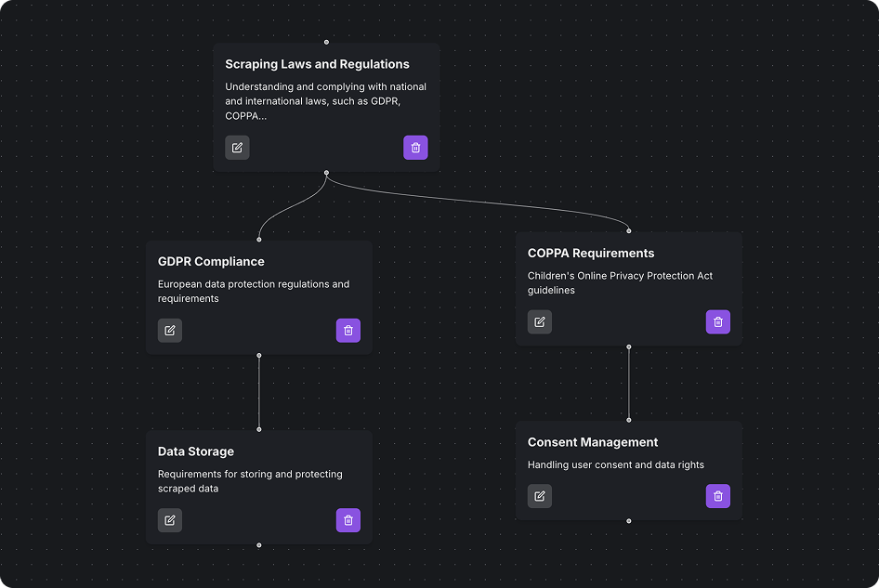The width and height of the screenshot is (879, 588).
Task: Edit the Data Storage node
Action: pos(170,520)
